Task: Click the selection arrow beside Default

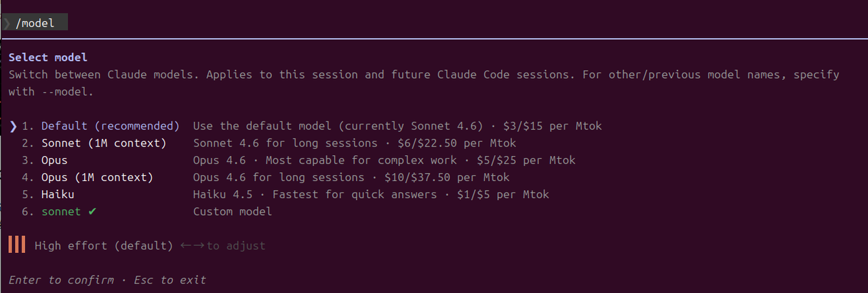Action: point(14,126)
